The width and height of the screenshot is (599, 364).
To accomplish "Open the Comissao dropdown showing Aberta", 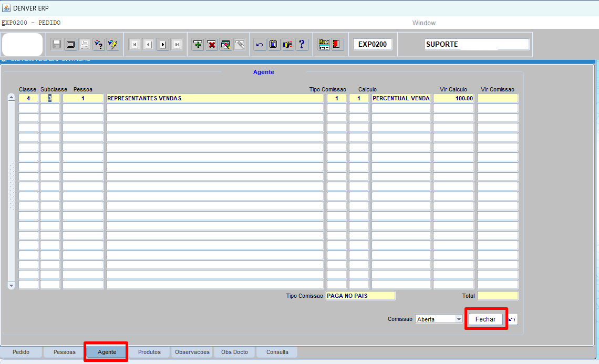I will (459, 319).
